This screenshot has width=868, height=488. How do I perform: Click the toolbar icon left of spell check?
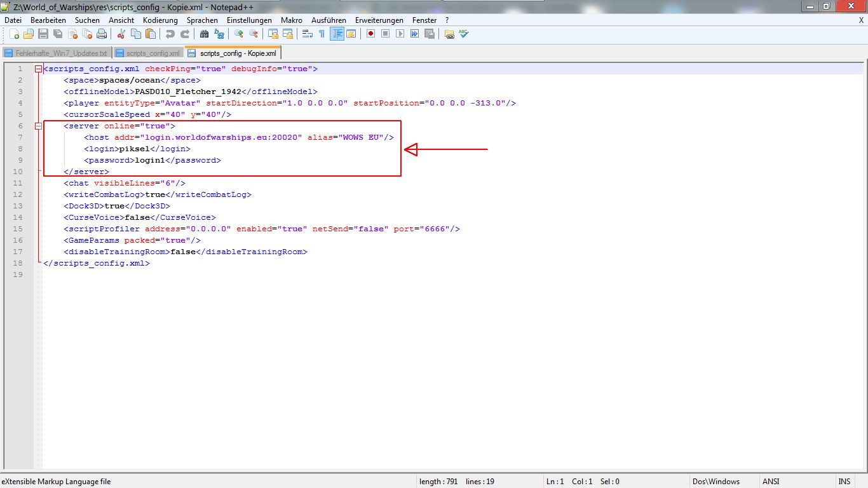[449, 34]
